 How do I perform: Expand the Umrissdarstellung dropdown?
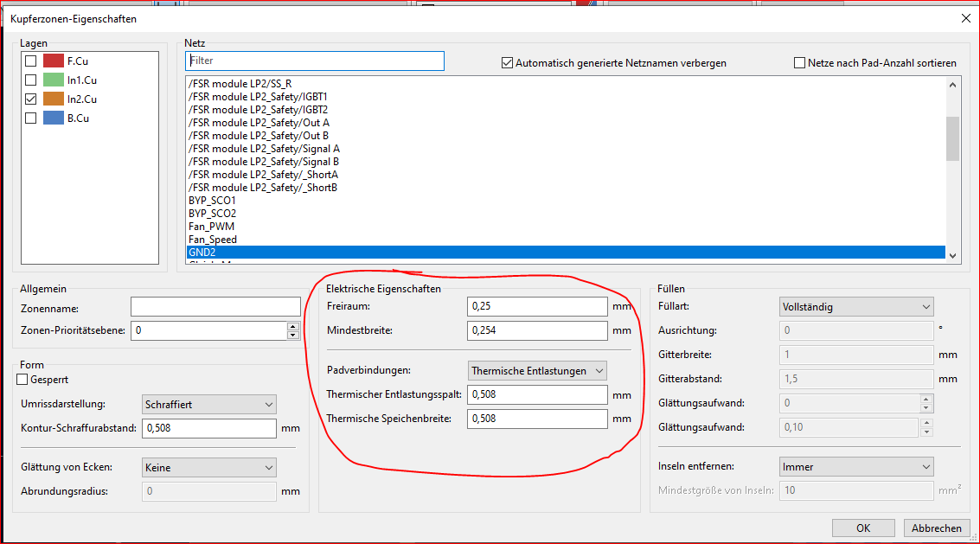(209, 404)
